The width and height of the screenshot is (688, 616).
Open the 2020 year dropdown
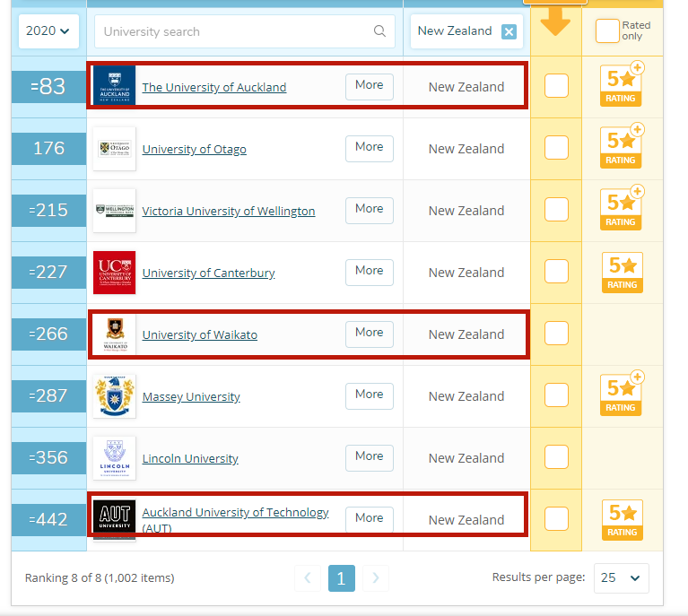pos(48,31)
